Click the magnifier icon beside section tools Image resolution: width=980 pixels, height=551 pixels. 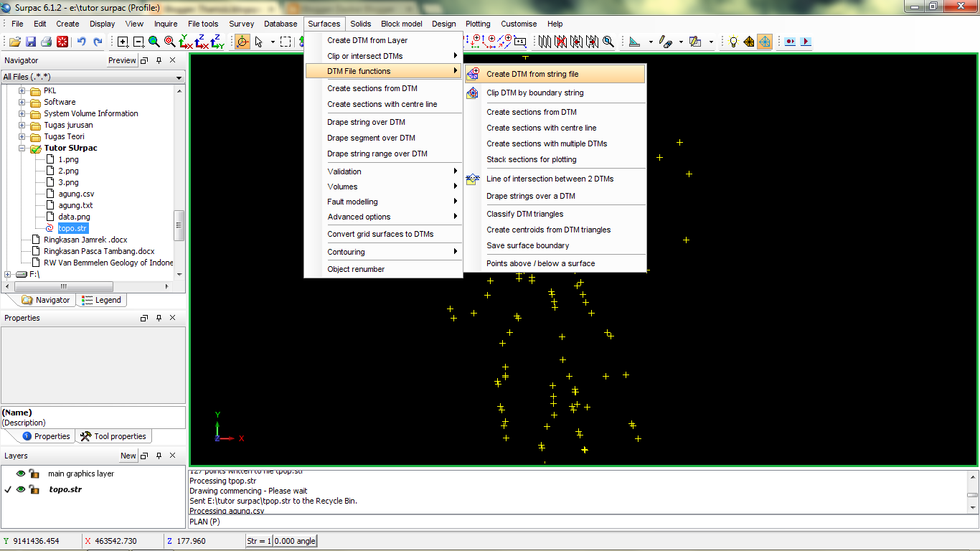tap(608, 42)
